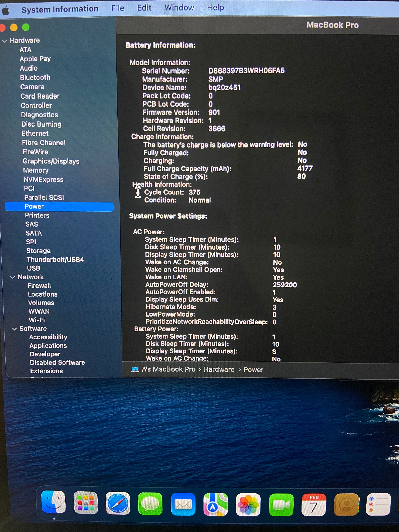This screenshot has width=399, height=532.
Task: Select Camera in sidebar
Action: point(32,87)
